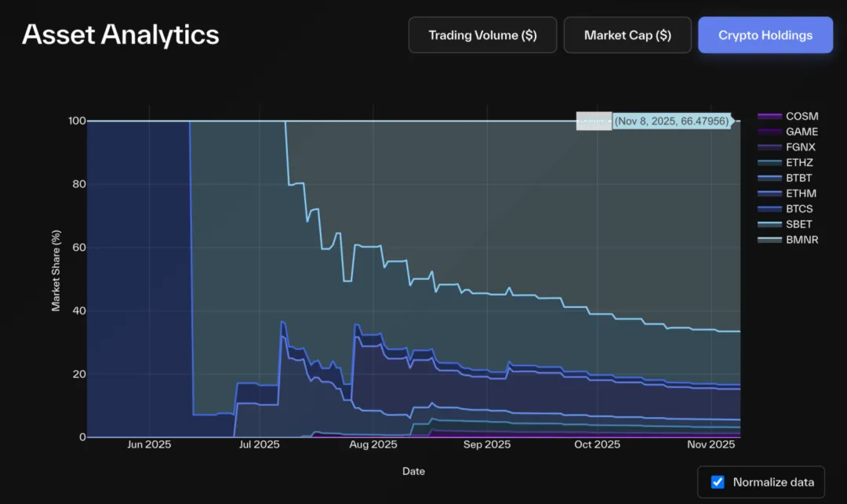
Task: Click the FGNX legend entry
Action: [x=801, y=147]
